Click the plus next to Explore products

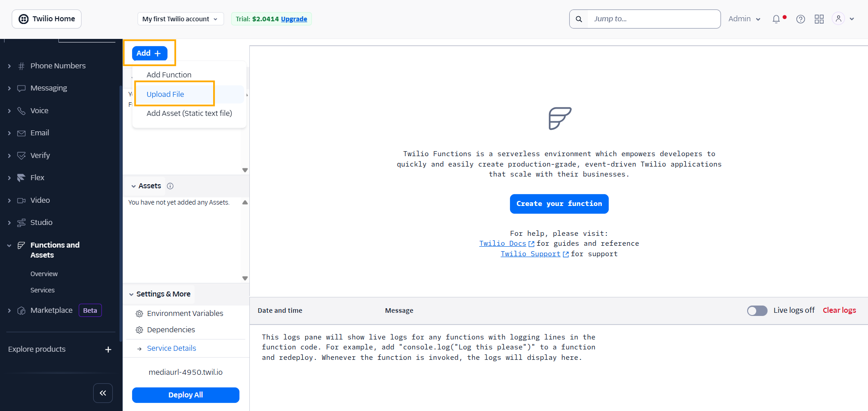click(x=108, y=349)
